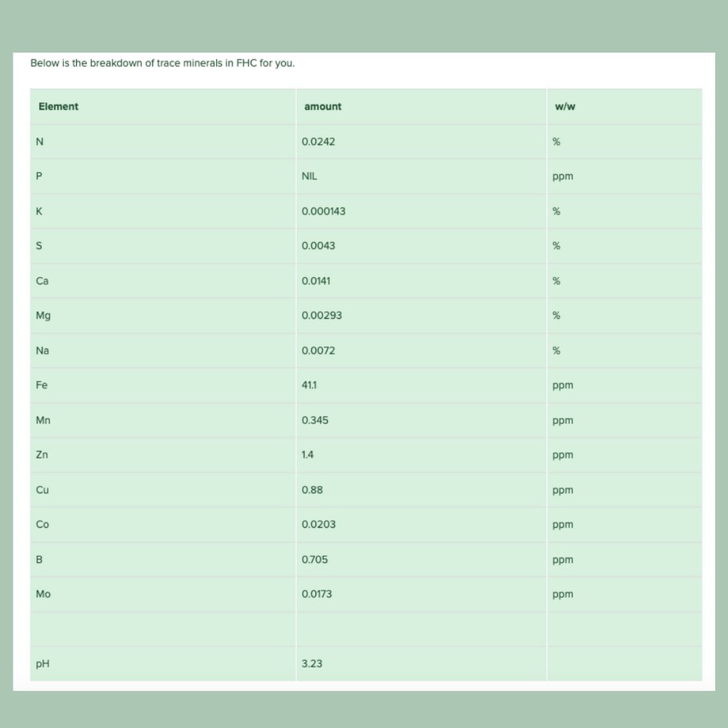The image size is (728, 728).
Task: Click the Element column header
Action: [x=58, y=107]
